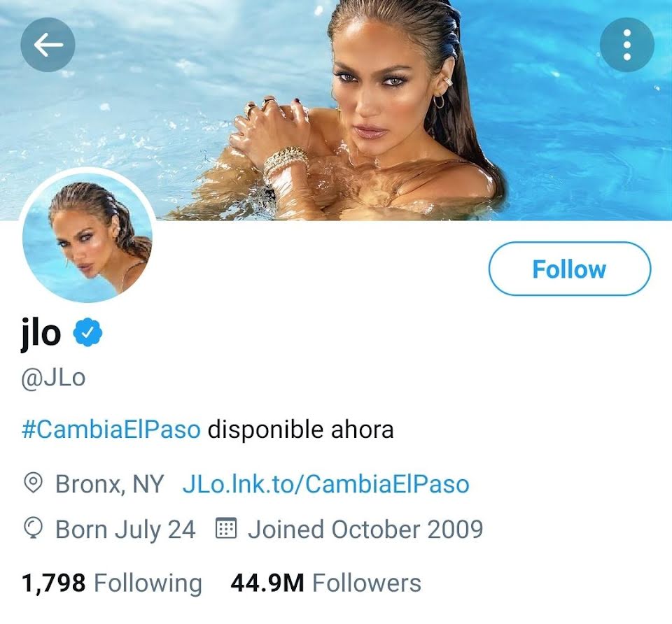Click the blue verified badge
This screenshot has height=624, width=672.
click(88, 332)
